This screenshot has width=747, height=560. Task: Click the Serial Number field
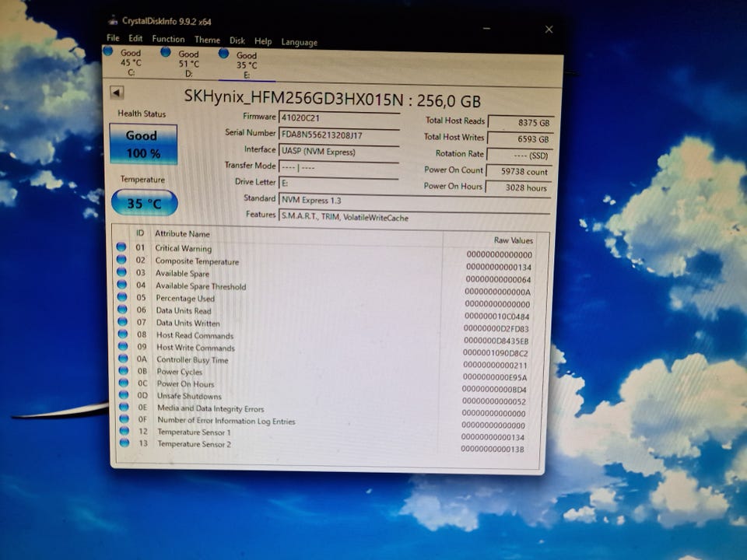point(338,135)
